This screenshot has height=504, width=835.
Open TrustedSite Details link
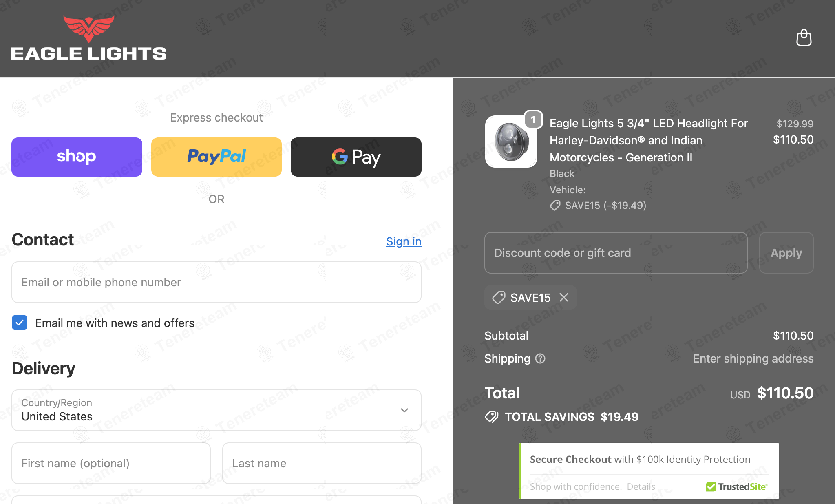click(641, 486)
